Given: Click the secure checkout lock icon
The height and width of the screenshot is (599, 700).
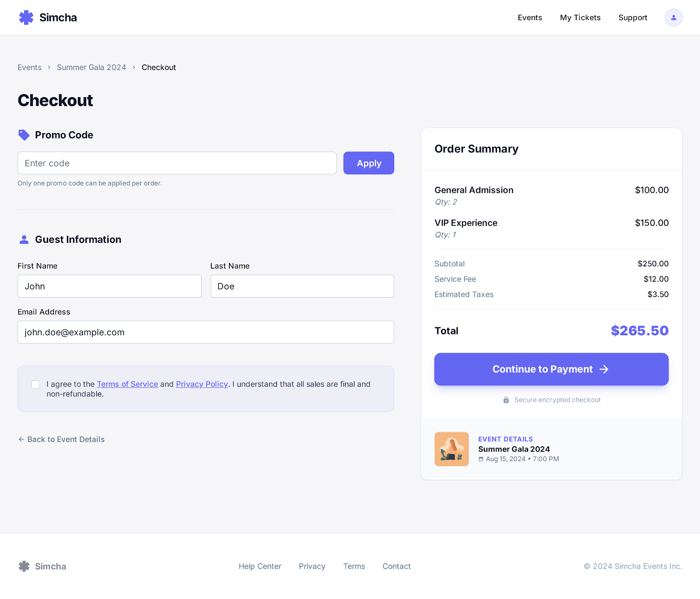Looking at the screenshot, I should pos(506,399).
